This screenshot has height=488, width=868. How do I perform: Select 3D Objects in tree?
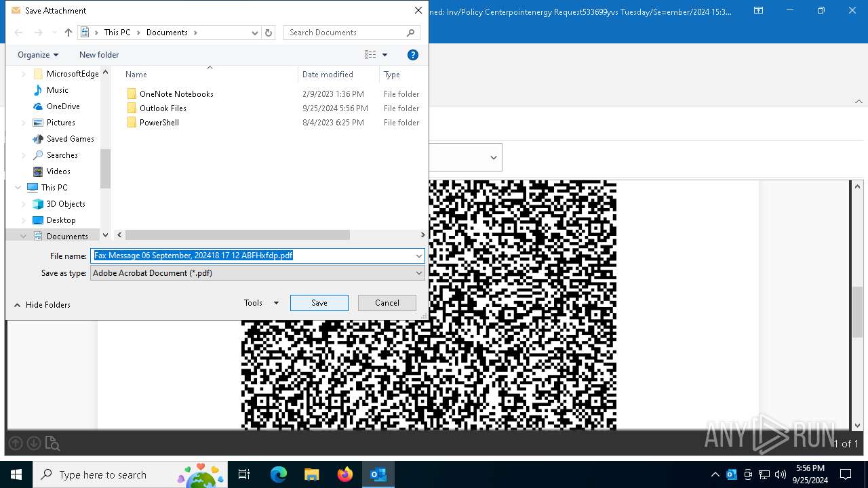click(59, 204)
